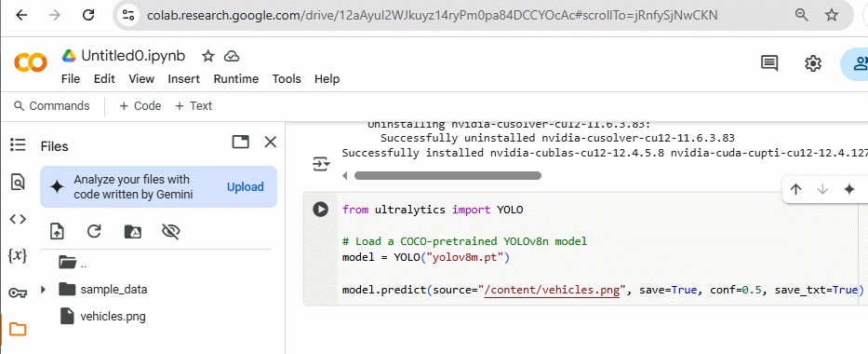Open the Code snippets sidebar icon
The height and width of the screenshot is (354, 868).
[18, 219]
